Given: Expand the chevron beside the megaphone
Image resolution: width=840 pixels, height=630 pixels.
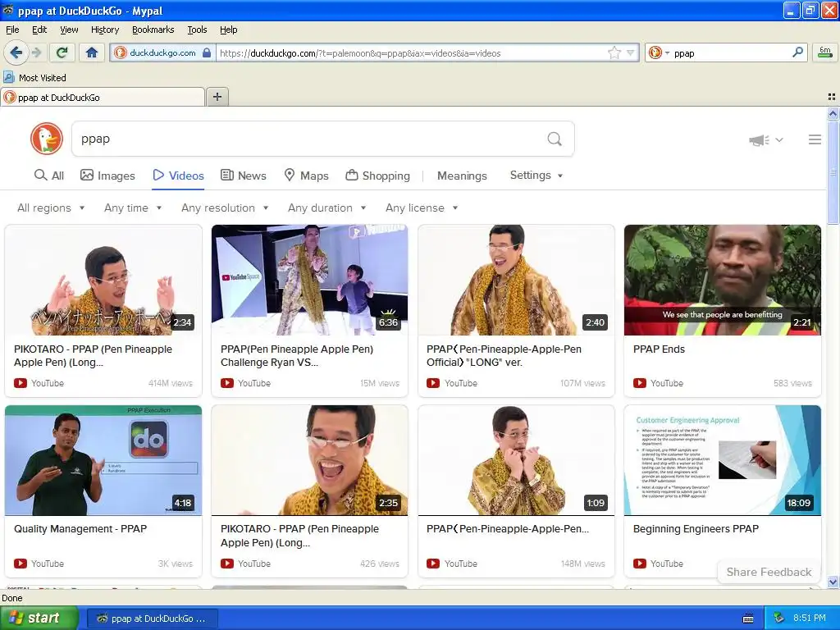Looking at the screenshot, I should (779, 139).
